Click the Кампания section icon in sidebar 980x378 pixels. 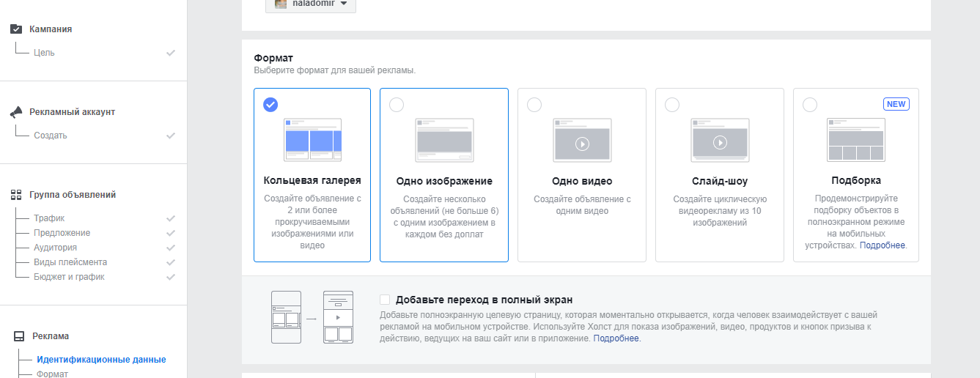point(16,29)
